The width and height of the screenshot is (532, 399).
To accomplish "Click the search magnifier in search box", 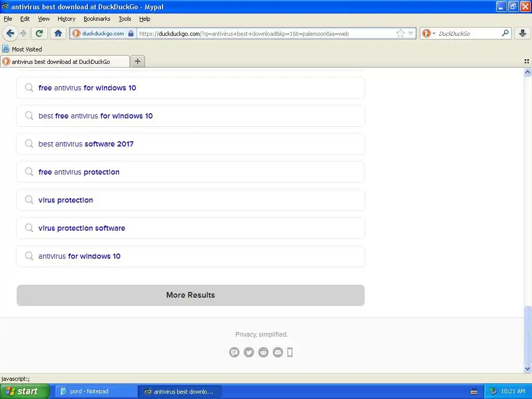I will click(505, 33).
